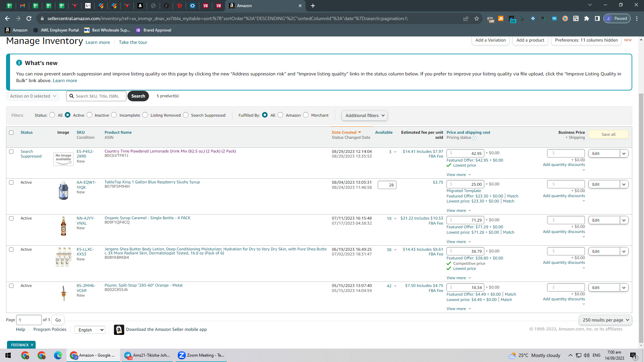Open the Amazon bookmark
This screenshot has width=644, height=362.
pyautogui.click(x=16, y=30)
